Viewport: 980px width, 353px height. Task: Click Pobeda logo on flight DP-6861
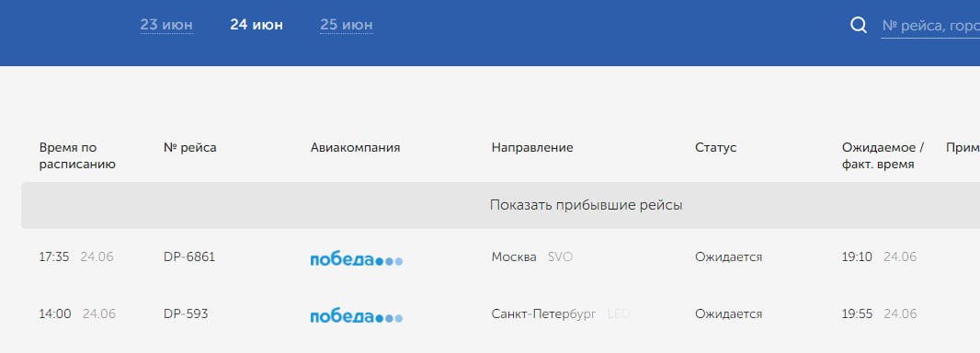click(357, 259)
